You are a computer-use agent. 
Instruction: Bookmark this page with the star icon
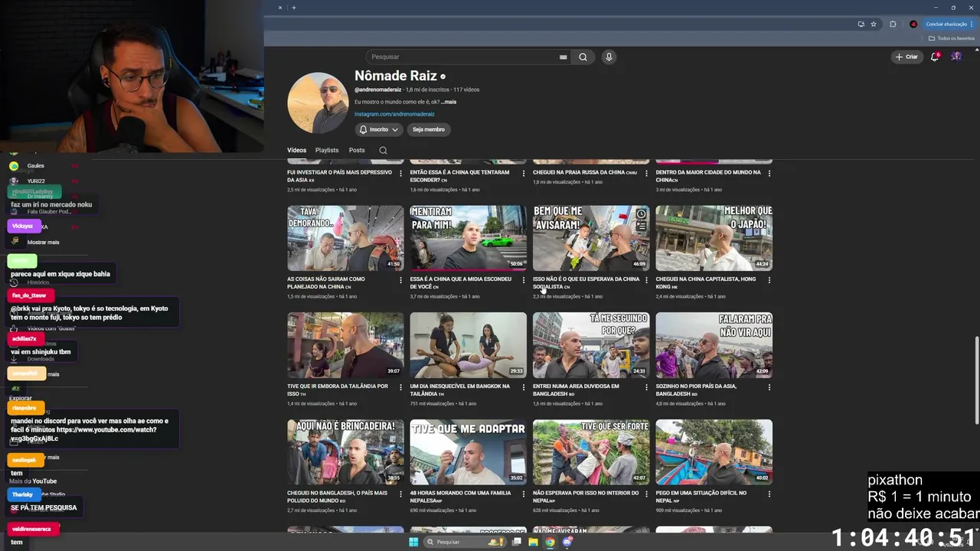(x=874, y=24)
